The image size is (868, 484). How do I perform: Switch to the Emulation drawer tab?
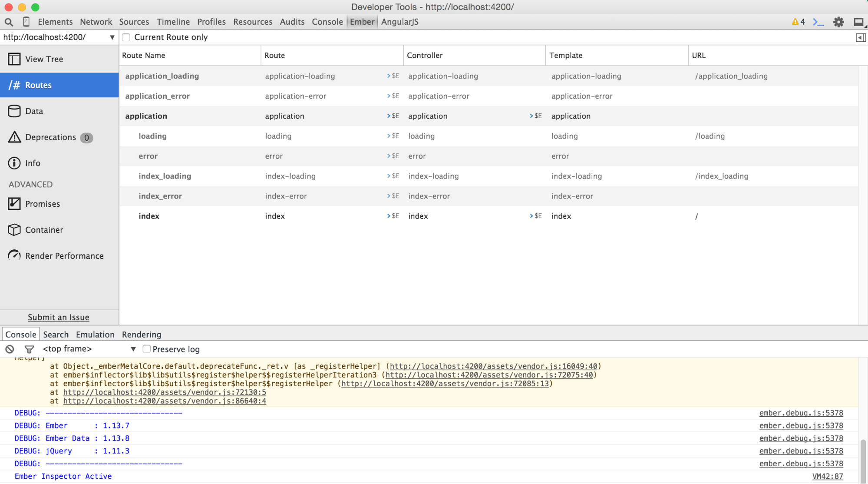point(95,335)
